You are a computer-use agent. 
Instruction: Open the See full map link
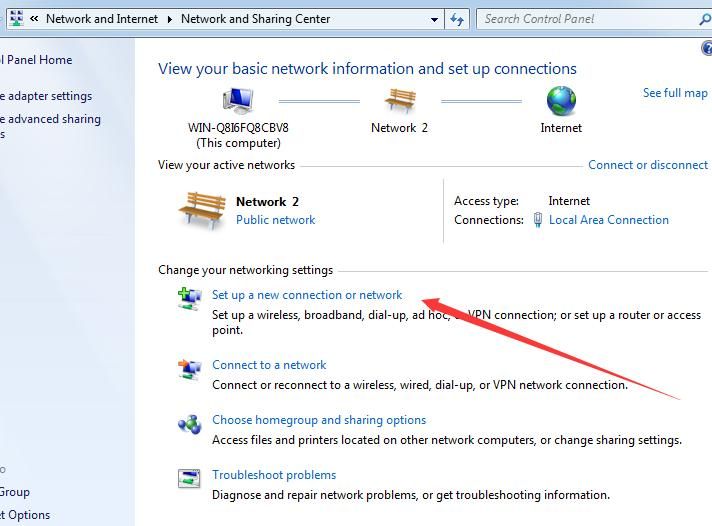click(675, 93)
